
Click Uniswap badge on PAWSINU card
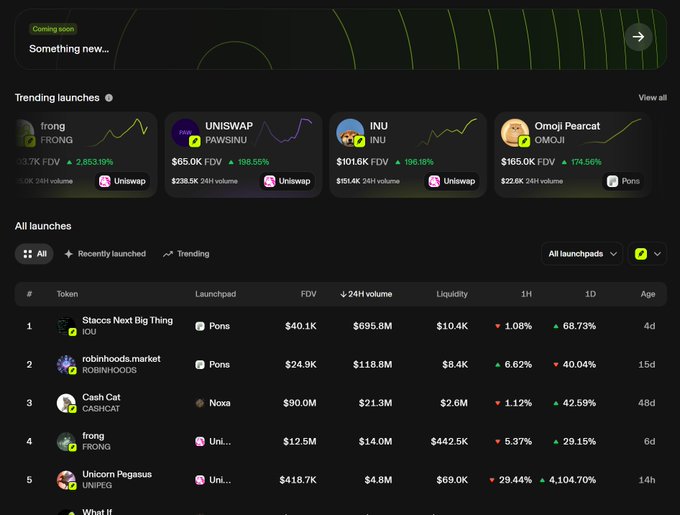[288, 181]
